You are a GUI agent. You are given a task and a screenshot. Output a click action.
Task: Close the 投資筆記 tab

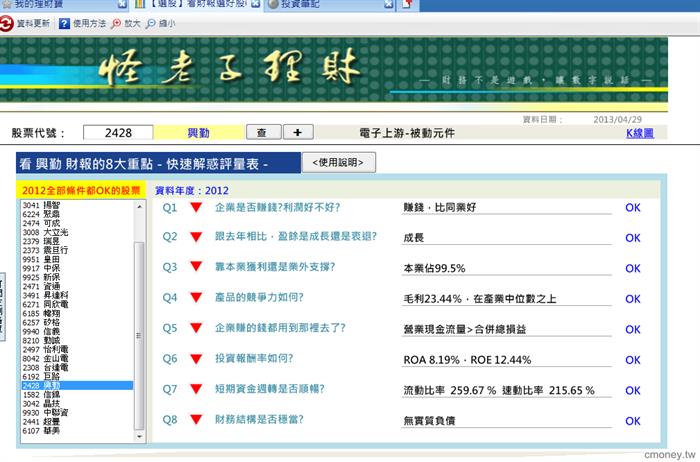(389, 4)
